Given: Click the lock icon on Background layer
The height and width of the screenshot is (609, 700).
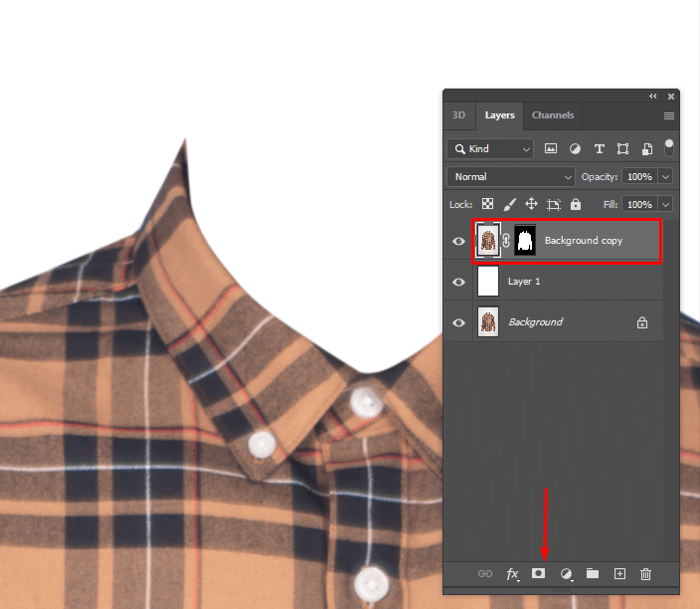Looking at the screenshot, I should point(642,322).
